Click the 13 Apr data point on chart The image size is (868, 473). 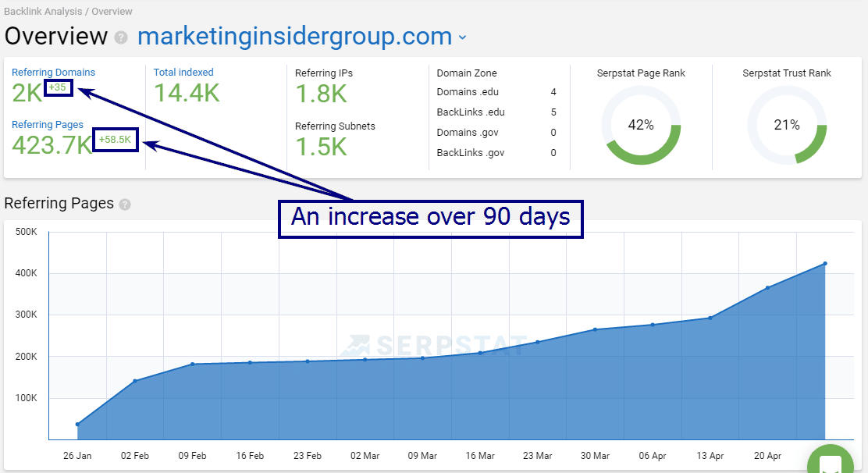tap(710, 318)
